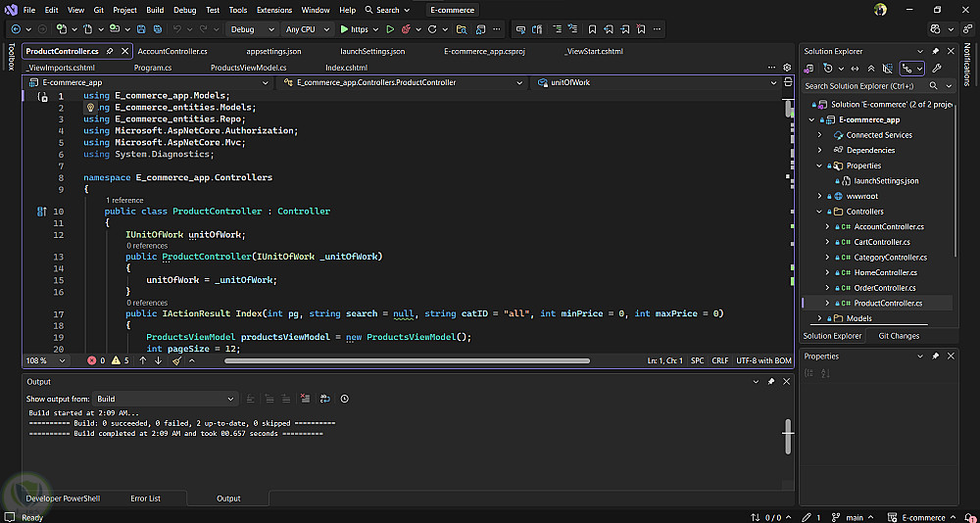980x523 pixels.
Task: Click the Save All toolbar icon
Action: [158, 29]
